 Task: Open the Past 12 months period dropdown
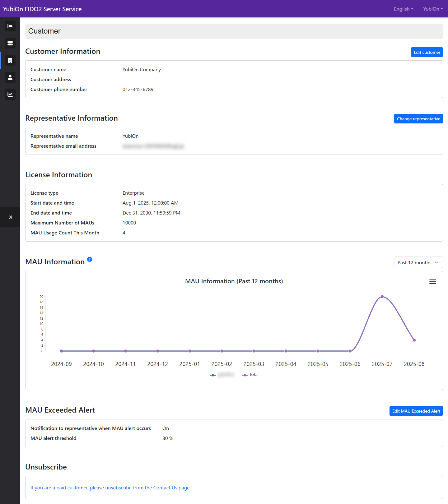pos(418,262)
